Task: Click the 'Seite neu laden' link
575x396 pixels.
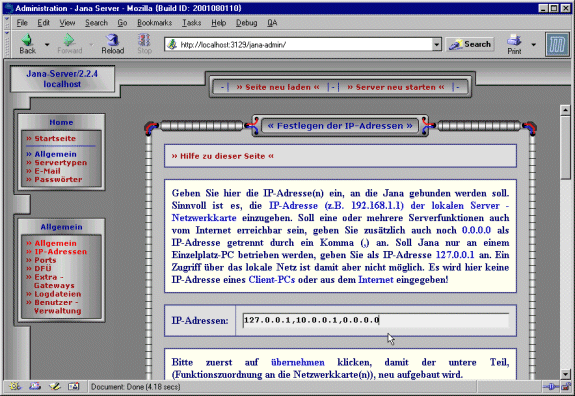Action: pyautogui.click(x=278, y=87)
